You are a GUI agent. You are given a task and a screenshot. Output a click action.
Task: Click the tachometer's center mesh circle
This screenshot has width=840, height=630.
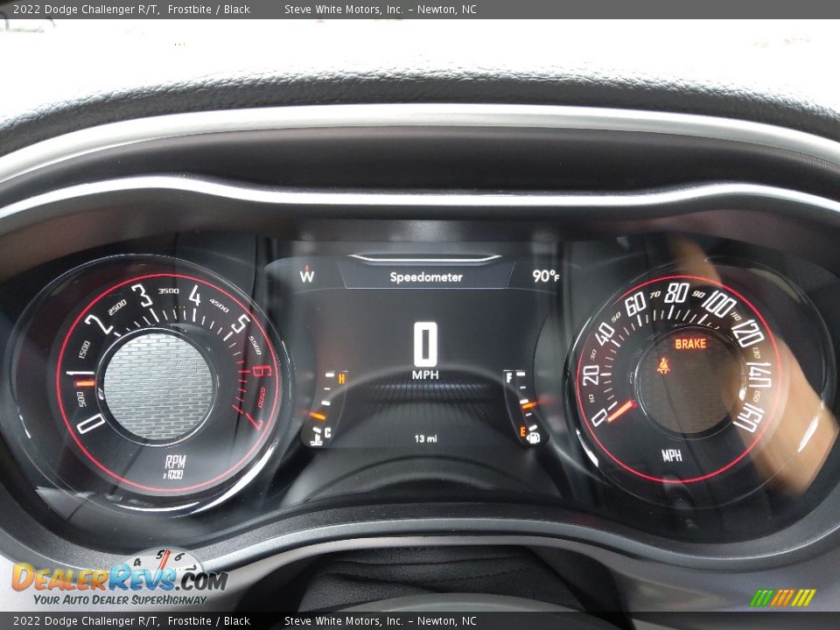158,386
